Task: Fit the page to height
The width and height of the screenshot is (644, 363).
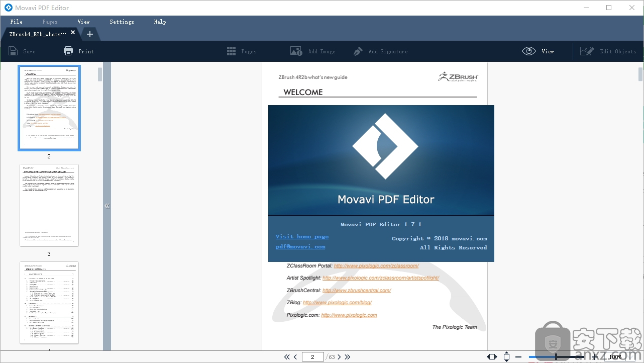Action: click(x=506, y=357)
